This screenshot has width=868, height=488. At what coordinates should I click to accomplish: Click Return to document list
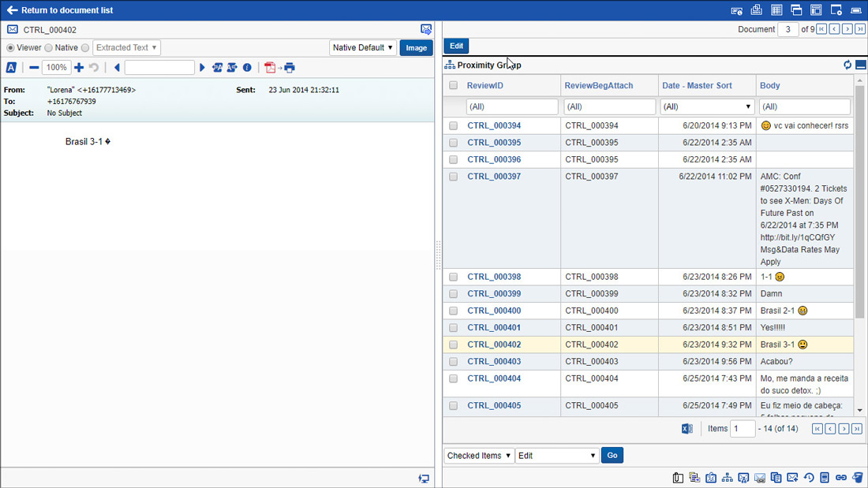pyautogui.click(x=60, y=10)
